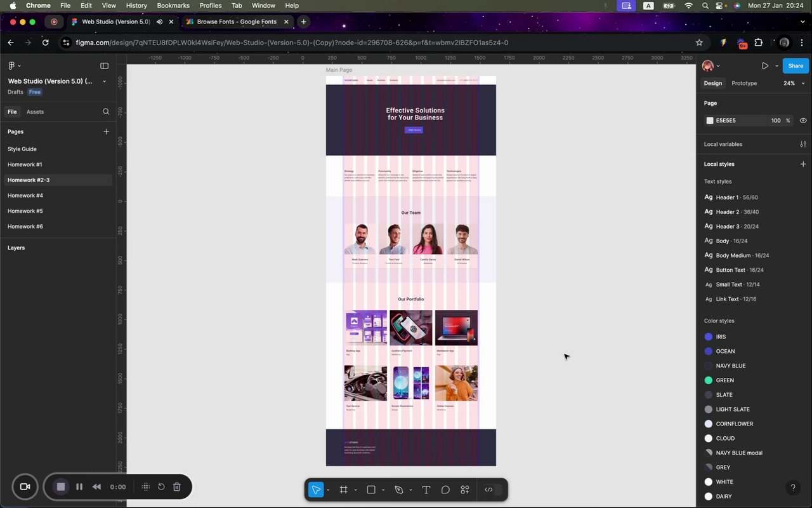Present prototype with play icon
The height and width of the screenshot is (508, 812).
[765, 66]
